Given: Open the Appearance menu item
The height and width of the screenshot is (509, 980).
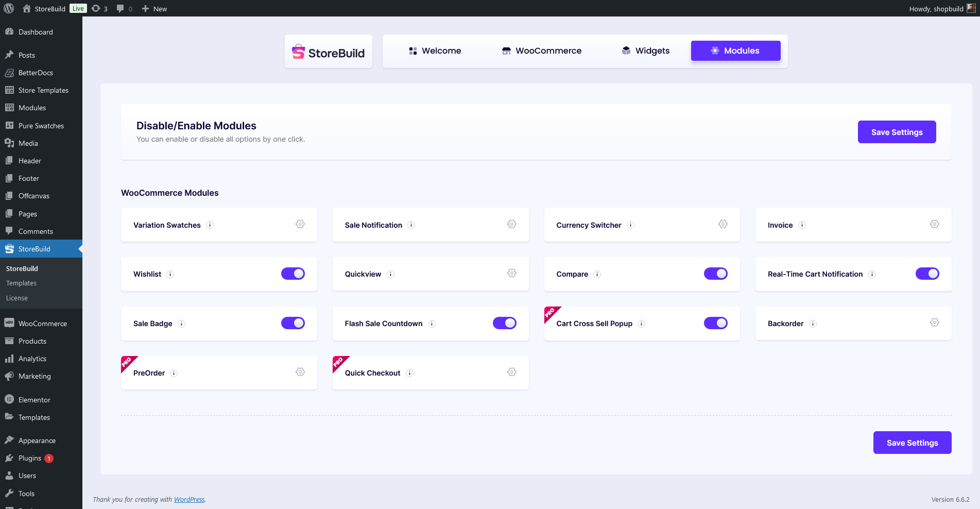Looking at the screenshot, I should (41, 440).
